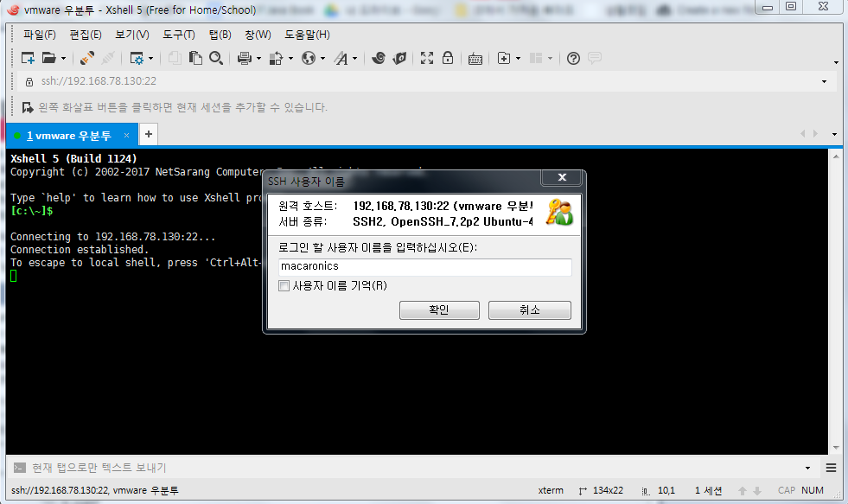Open the compose bar dropdown arrow
Viewport: 848px width, 504px height.
pyautogui.click(x=807, y=469)
